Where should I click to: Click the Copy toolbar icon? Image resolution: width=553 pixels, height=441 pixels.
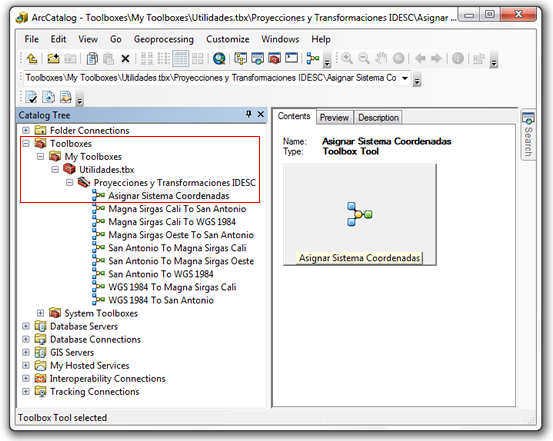click(92, 59)
